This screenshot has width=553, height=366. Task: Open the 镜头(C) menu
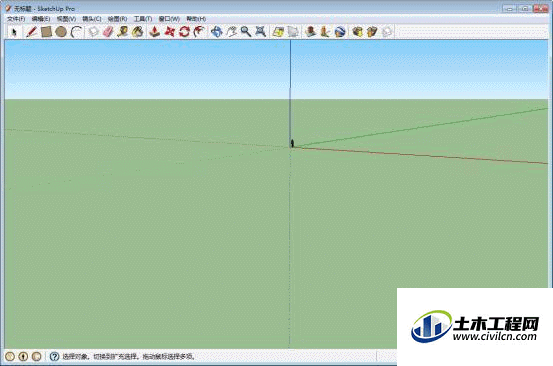[x=92, y=19]
